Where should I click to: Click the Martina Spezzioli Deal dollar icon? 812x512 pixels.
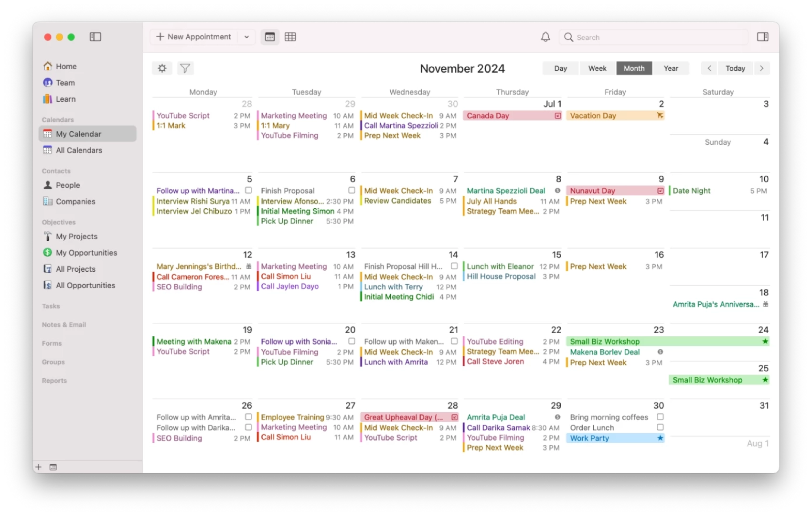point(557,191)
